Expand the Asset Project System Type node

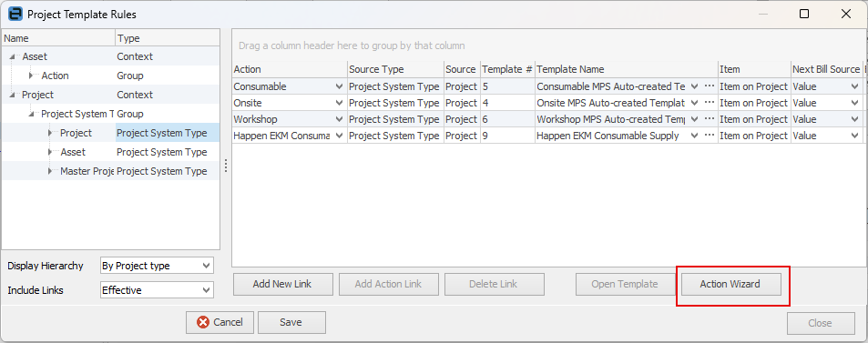pyautogui.click(x=50, y=152)
